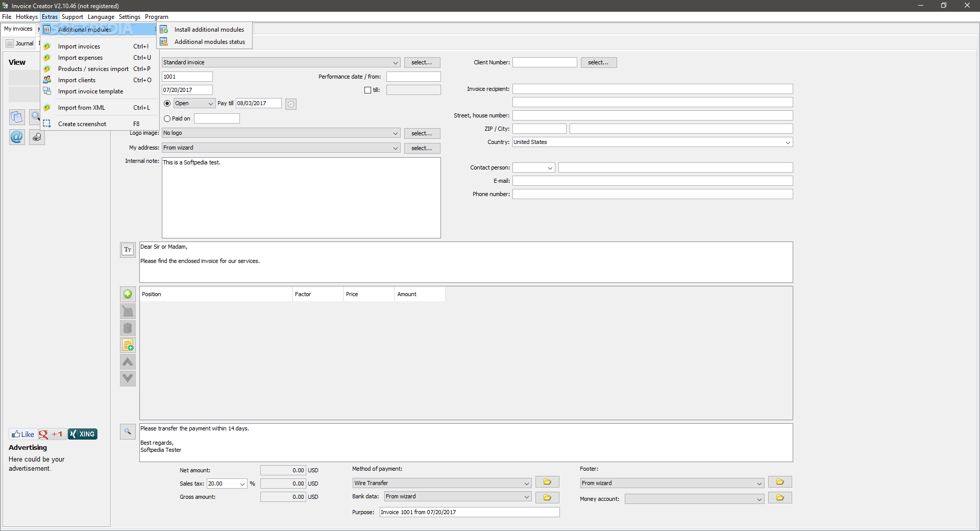Click select... button beside Logo image
The width and height of the screenshot is (980, 531).
click(422, 133)
